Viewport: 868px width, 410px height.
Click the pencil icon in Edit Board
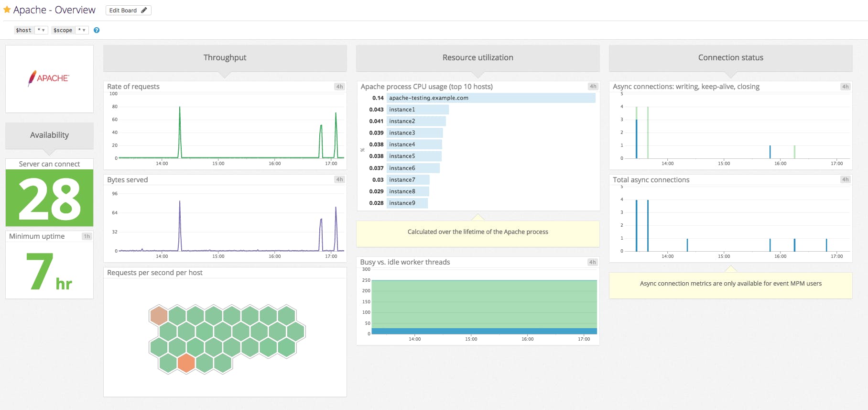(x=144, y=10)
